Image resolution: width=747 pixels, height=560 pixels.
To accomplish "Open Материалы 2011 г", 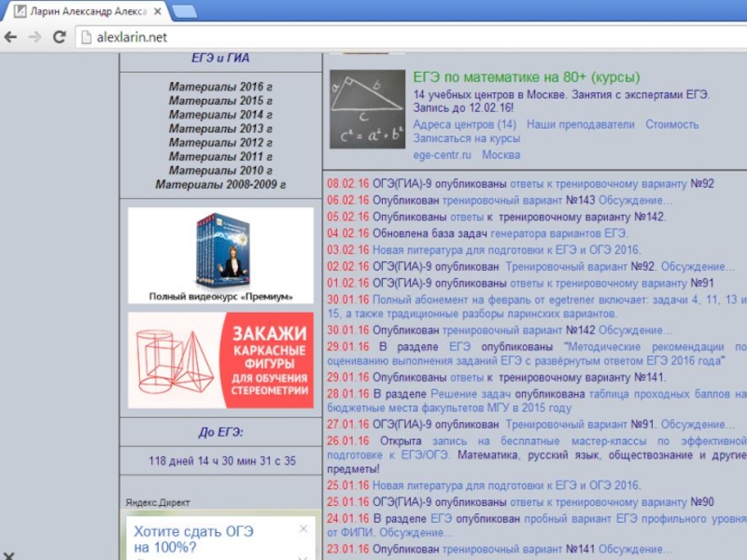I will [220, 156].
